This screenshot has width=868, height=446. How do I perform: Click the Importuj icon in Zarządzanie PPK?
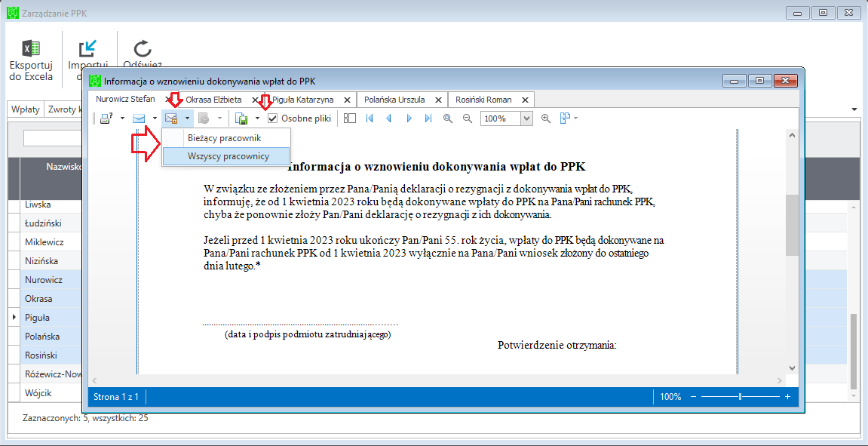click(x=87, y=49)
